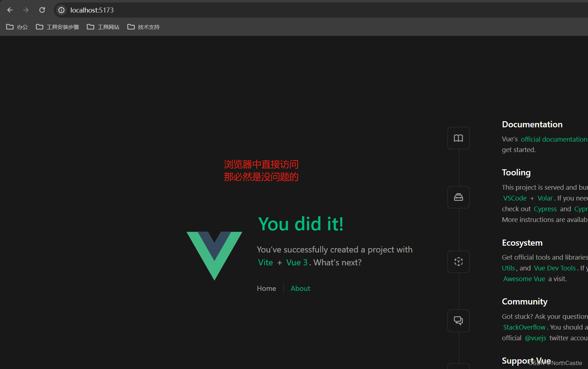Image resolution: width=588 pixels, height=369 pixels.
Task: Click the Documentation heading
Action: (532, 124)
